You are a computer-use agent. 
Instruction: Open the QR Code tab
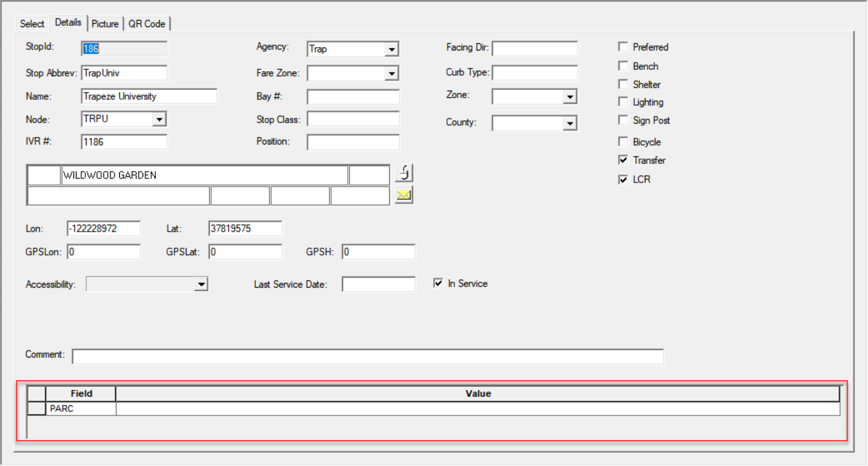click(147, 23)
